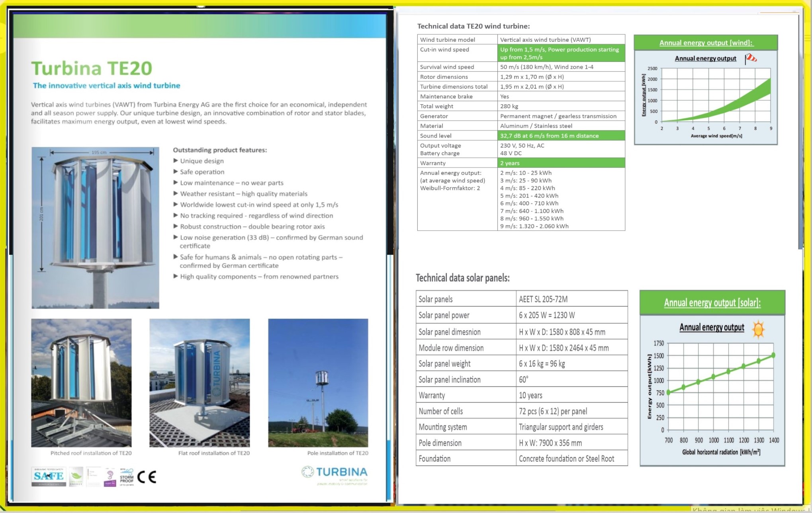Click the green Sound level '32,7 dB' cell
812x513 pixels.
click(561, 136)
